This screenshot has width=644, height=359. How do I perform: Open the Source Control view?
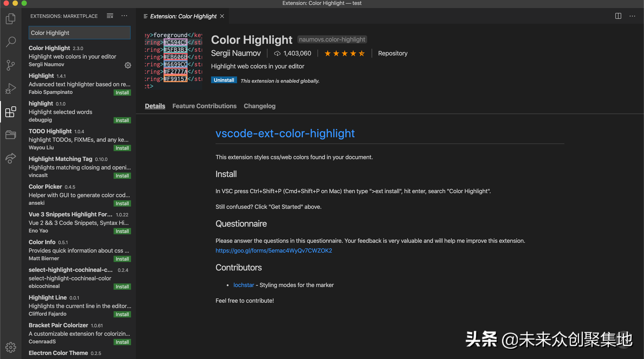click(x=11, y=65)
